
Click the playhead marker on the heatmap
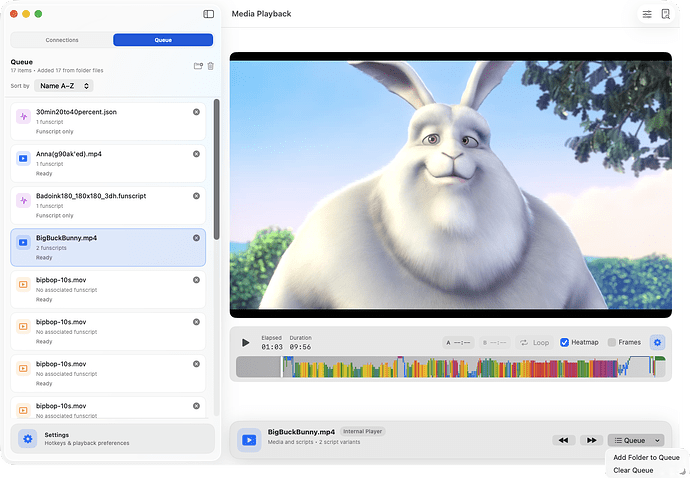point(282,367)
